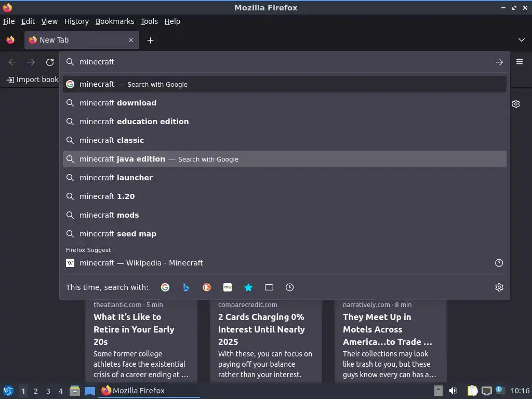Select 'minecraft java edition' suggestion
The width and height of the screenshot is (532, 399).
[285, 159]
